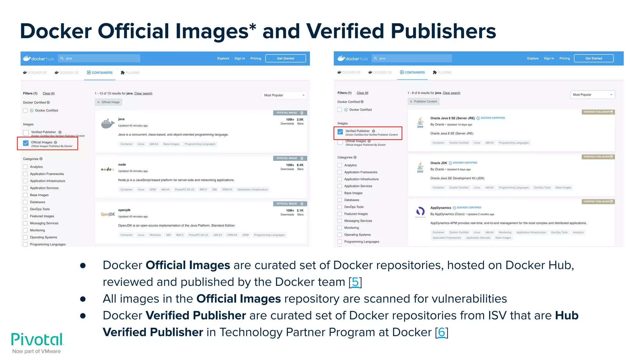Open the Most Popular sort dropdown in right screenshot
Screen dimensions: 644x362
[x=592, y=95]
